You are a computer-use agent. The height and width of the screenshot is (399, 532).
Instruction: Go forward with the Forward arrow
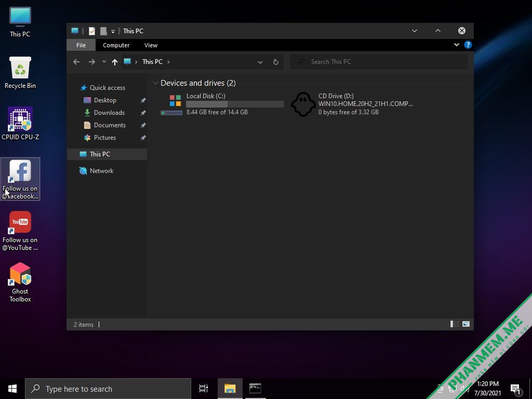pos(91,62)
